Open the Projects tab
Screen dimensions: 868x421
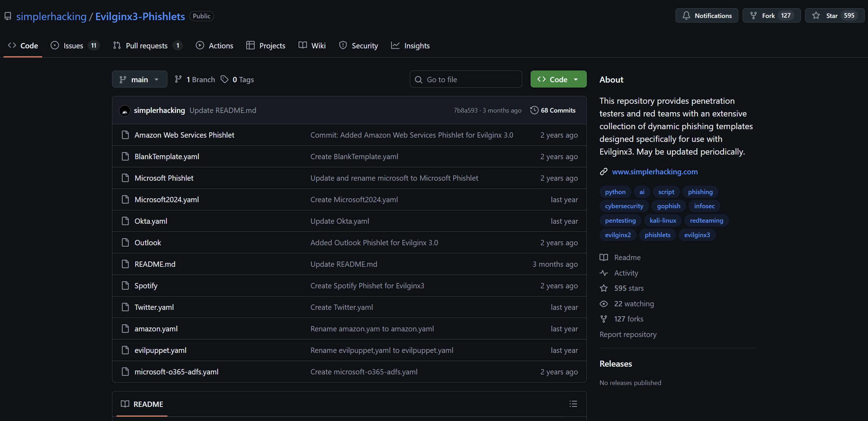pyautogui.click(x=266, y=46)
